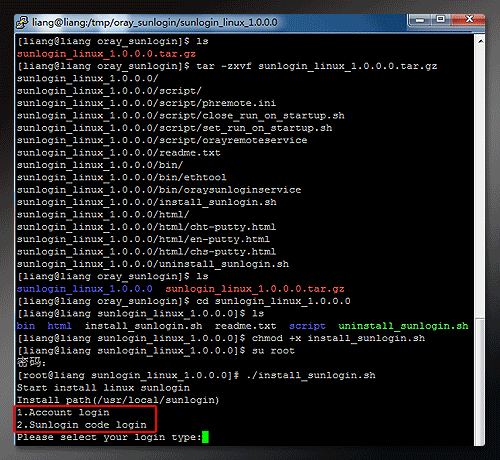Click the 'bin/oraysunloginservice' output line

click(x=159, y=190)
